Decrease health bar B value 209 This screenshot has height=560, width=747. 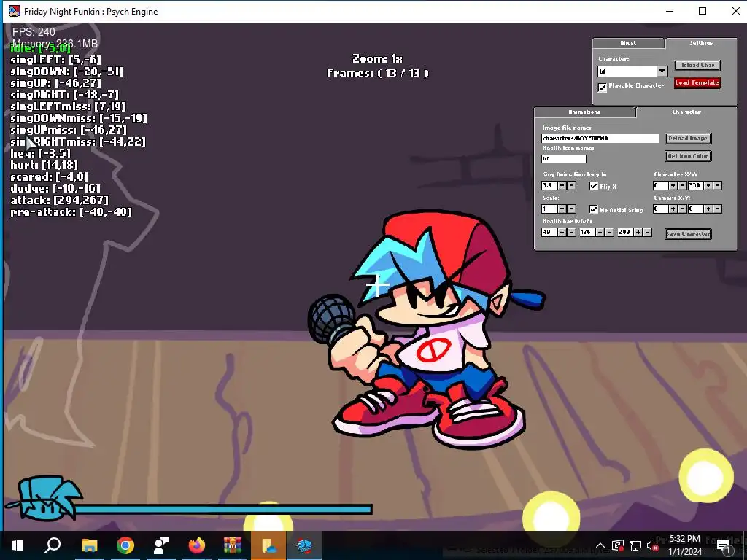click(648, 233)
